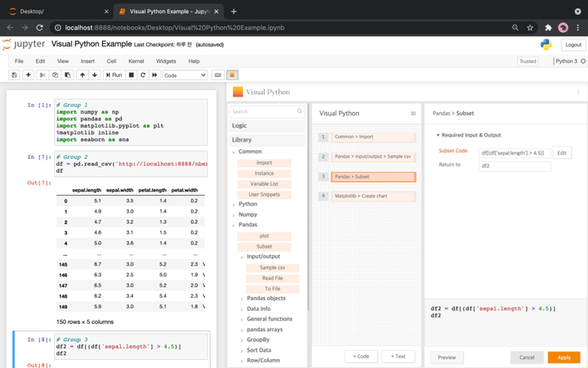Restart the kernel with circular arrow icon
This screenshot has width=588, height=368.
click(x=143, y=75)
